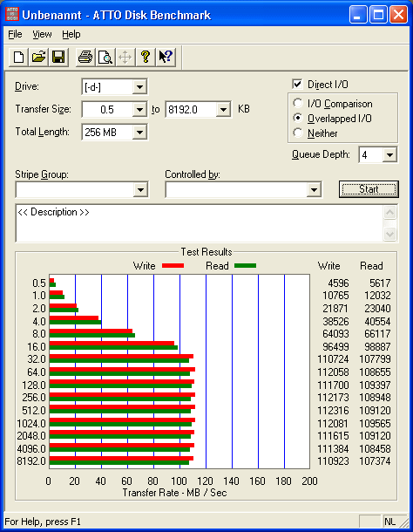This screenshot has height=532, width=413.
Task: Click the 4096.0 transfer size row label
Action: 31,449
